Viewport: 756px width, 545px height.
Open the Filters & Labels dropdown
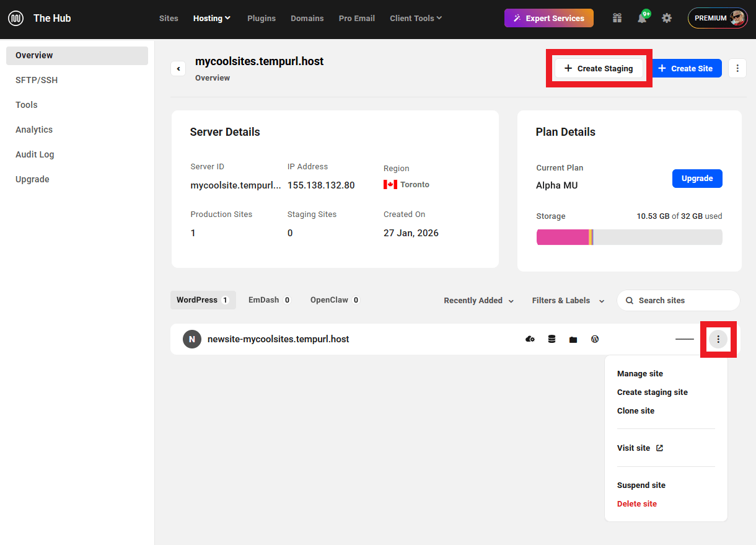click(568, 300)
